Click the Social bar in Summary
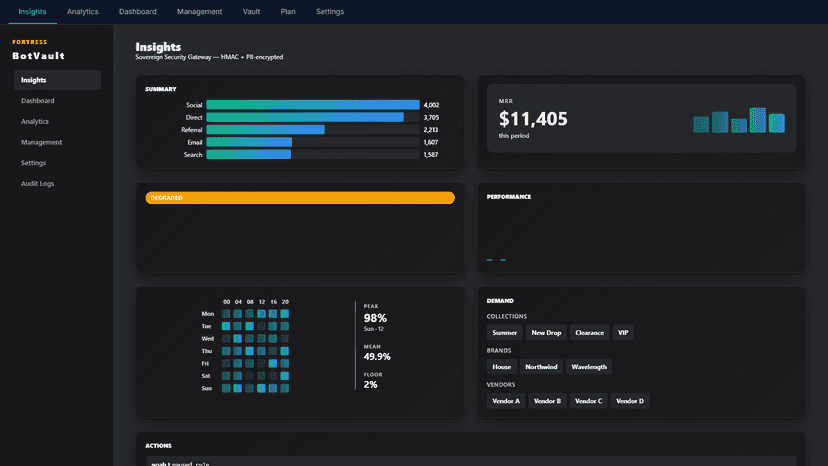Viewport: 828px width, 466px height. [313, 105]
